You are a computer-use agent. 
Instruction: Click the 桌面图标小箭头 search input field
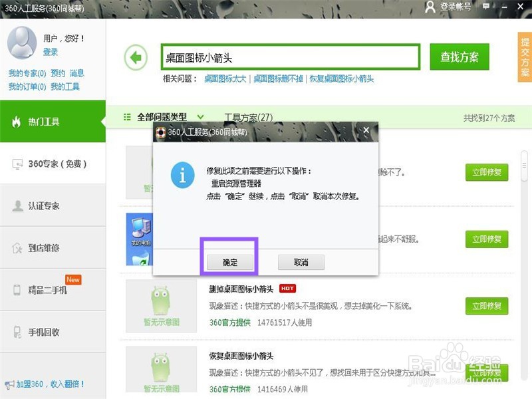tap(286, 57)
